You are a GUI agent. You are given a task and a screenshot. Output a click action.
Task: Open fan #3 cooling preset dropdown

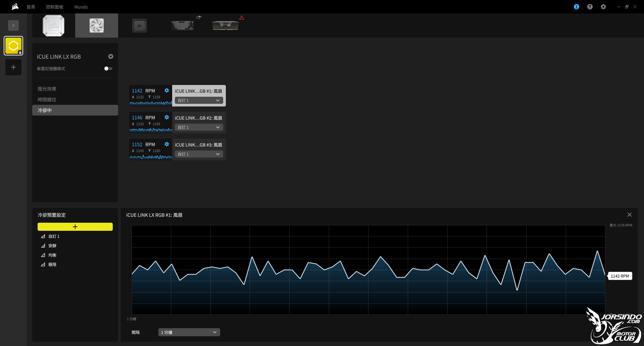(x=199, y=154)
